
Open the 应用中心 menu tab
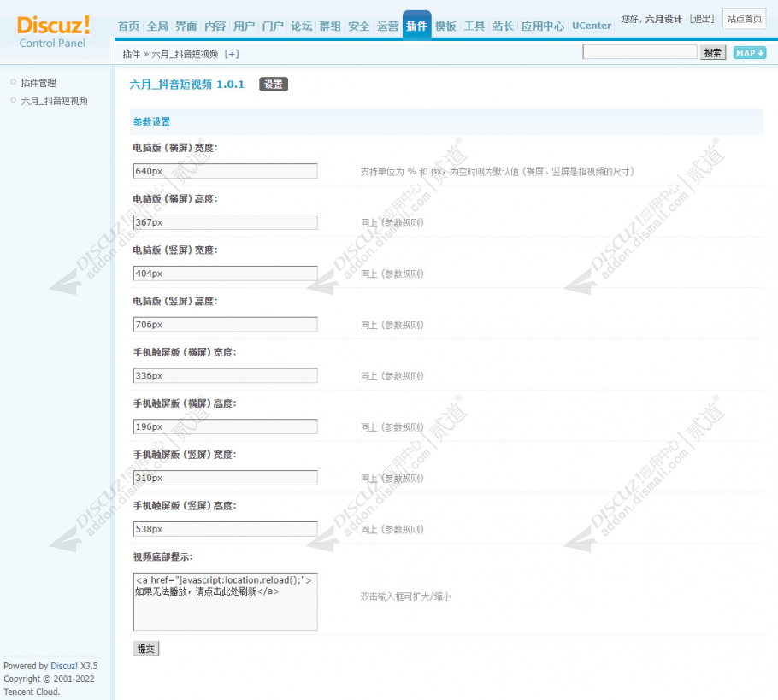click(542, 26)
